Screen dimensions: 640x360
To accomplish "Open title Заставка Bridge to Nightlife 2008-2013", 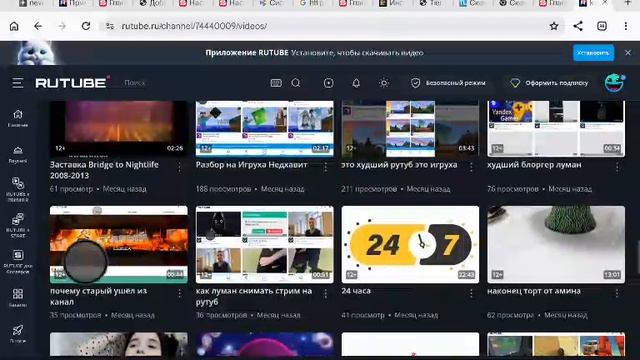I will coord(104,170).
